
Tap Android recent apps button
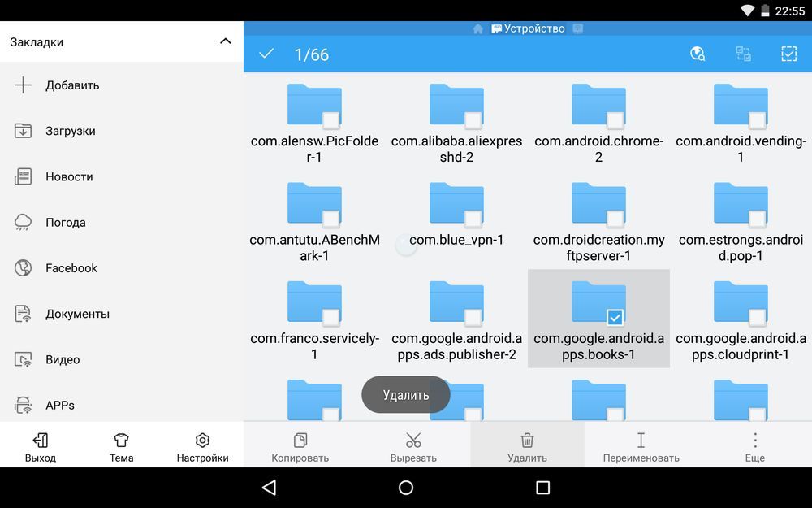point(542,487)
